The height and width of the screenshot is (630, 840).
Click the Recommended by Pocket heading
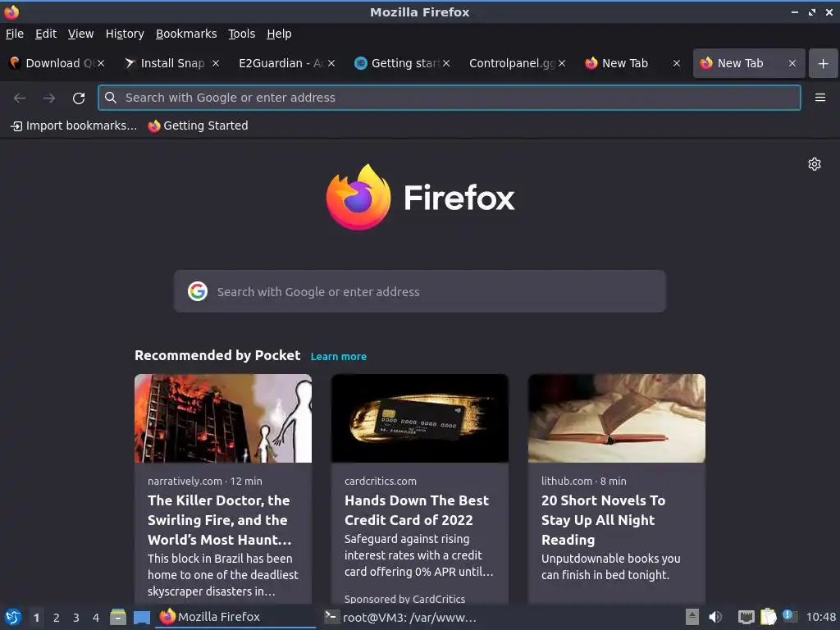pos(217,355)
